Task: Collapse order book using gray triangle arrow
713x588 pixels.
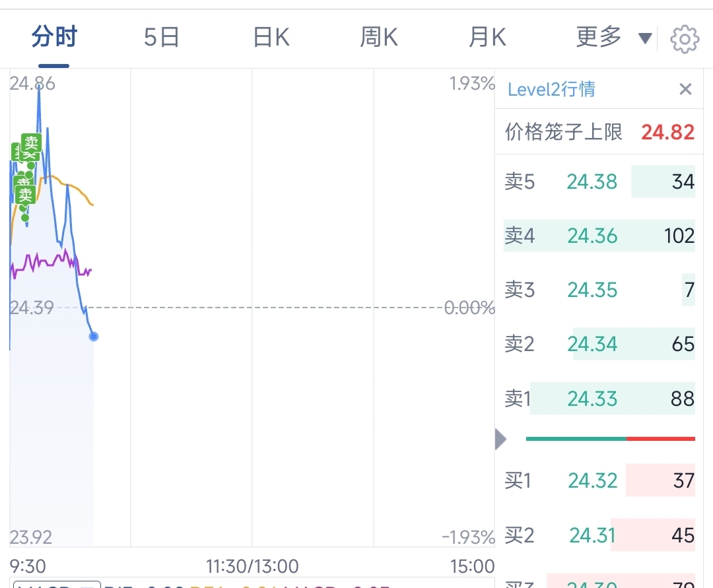Action: [500, 439]
